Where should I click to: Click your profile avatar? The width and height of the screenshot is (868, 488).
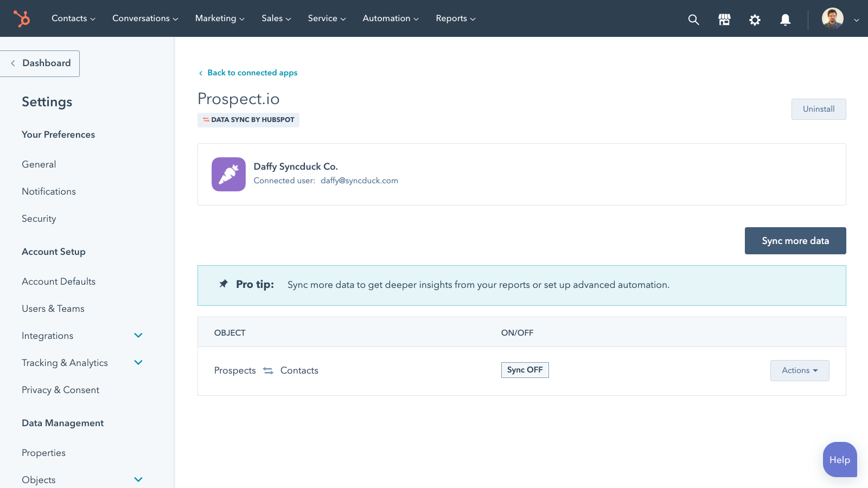coord(832,18)
